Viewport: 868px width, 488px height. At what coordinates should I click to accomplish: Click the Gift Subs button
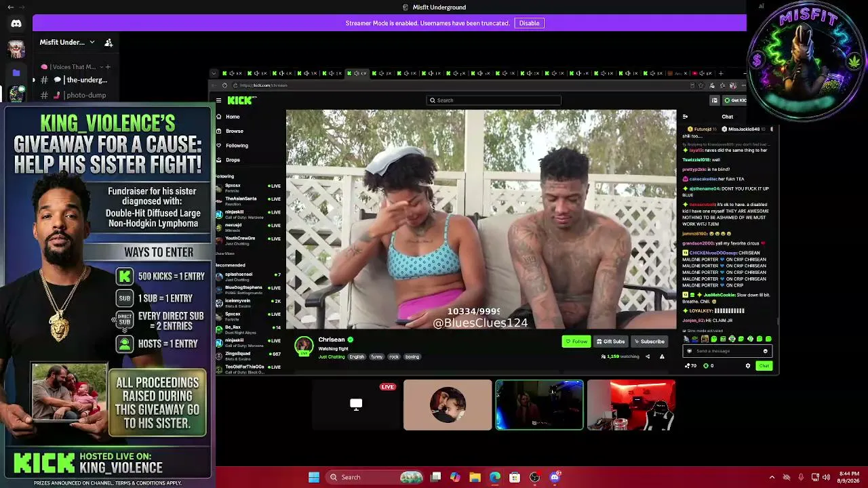[610, 342]
